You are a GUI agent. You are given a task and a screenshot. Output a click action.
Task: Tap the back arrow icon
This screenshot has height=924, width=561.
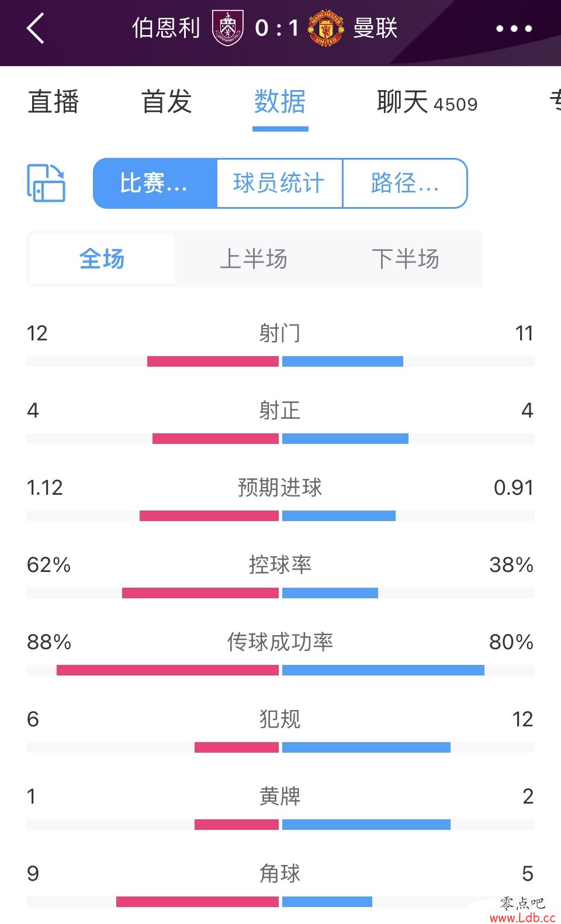pyautogui.click(x=36, y=28)
